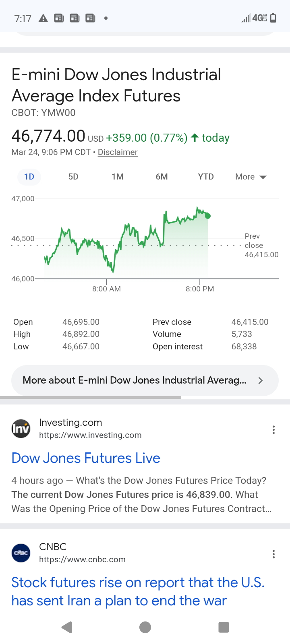Image resolution: width=290 pixels, height=644 pixels.
Task: Open the Disclaimer link
Action: (118, 152)
